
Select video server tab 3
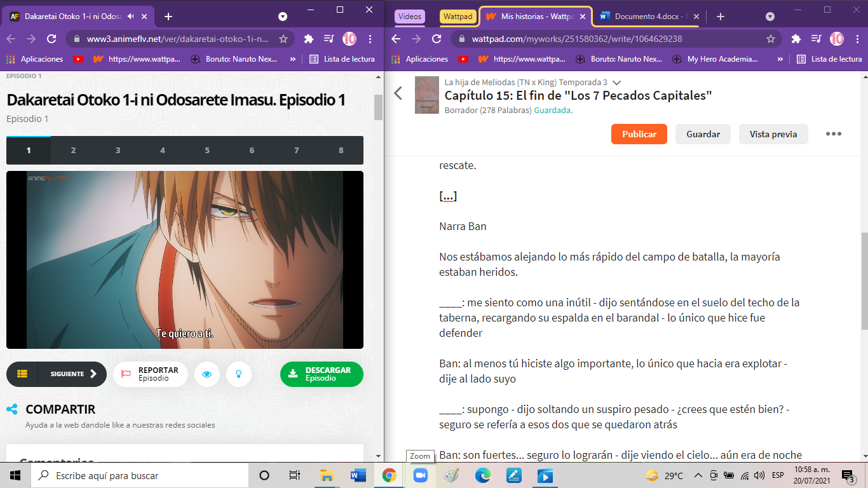118,151
